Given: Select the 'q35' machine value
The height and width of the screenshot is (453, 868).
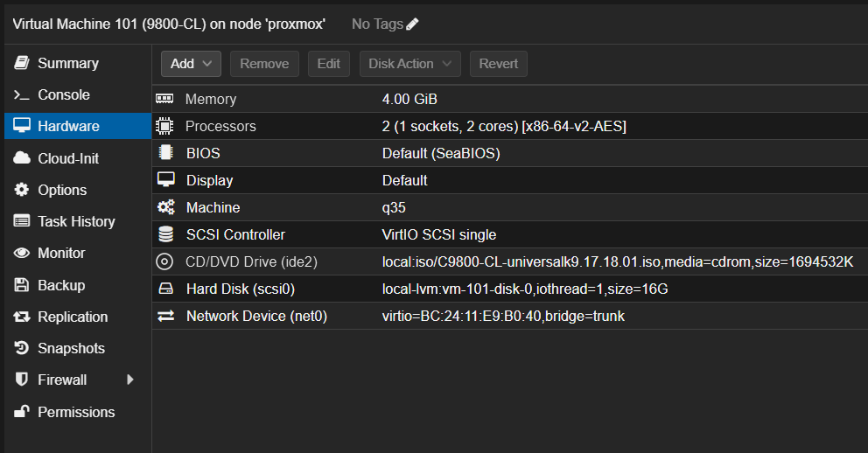Looking at the screenshot, I should (394, 208).
